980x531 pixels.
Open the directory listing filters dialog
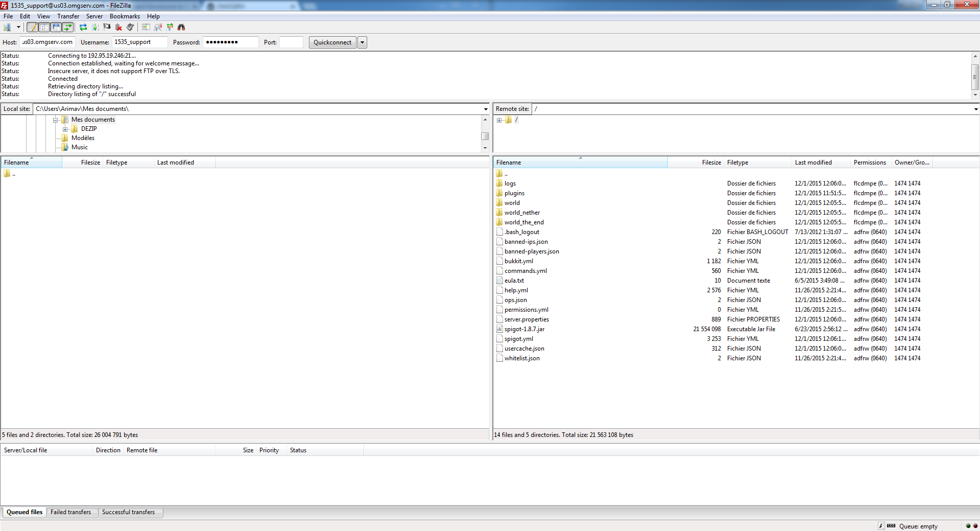tap(146, 27)
